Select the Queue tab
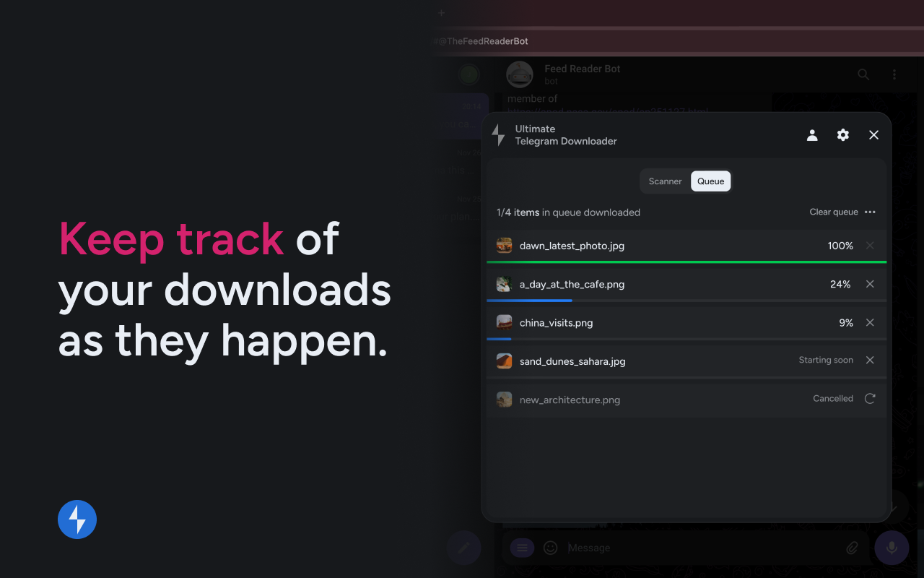This screenshot has height=578, width=924. [x=711, y=181]
